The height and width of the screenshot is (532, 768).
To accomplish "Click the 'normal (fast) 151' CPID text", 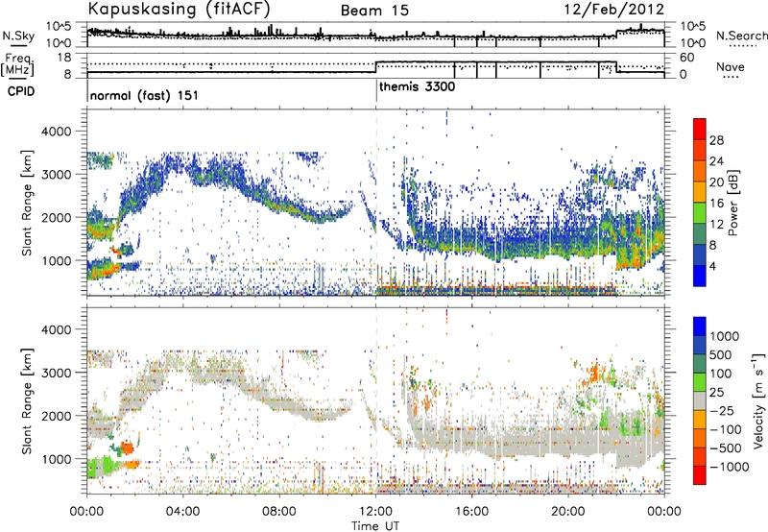I will [145, 95].
